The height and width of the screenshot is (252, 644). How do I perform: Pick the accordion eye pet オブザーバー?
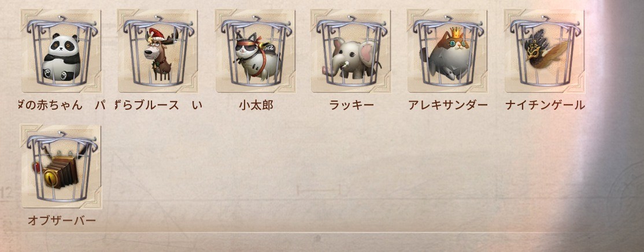point(61,166)
